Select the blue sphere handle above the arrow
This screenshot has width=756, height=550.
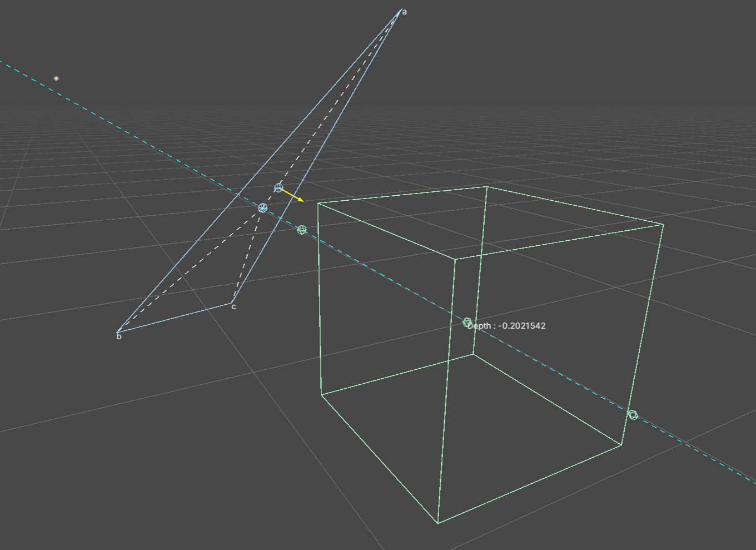coord(279,189)
